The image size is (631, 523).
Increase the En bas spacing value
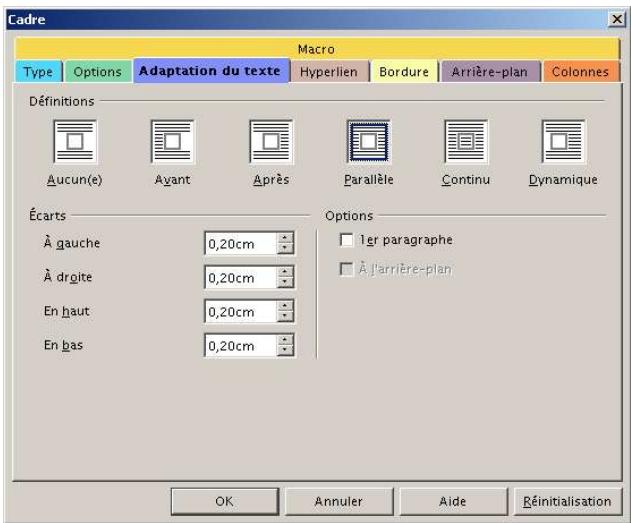tap(285, 340)
